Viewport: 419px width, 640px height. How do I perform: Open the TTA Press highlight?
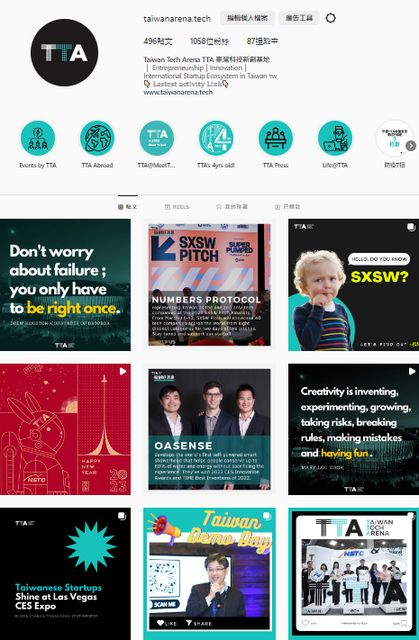click(x=275, y=138)
